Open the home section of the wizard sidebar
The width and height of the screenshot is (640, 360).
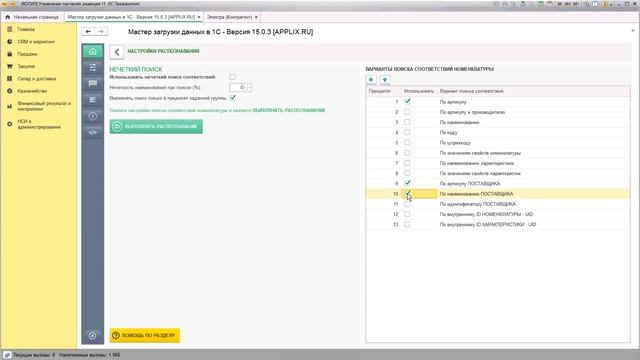click(x=93, y=51)
